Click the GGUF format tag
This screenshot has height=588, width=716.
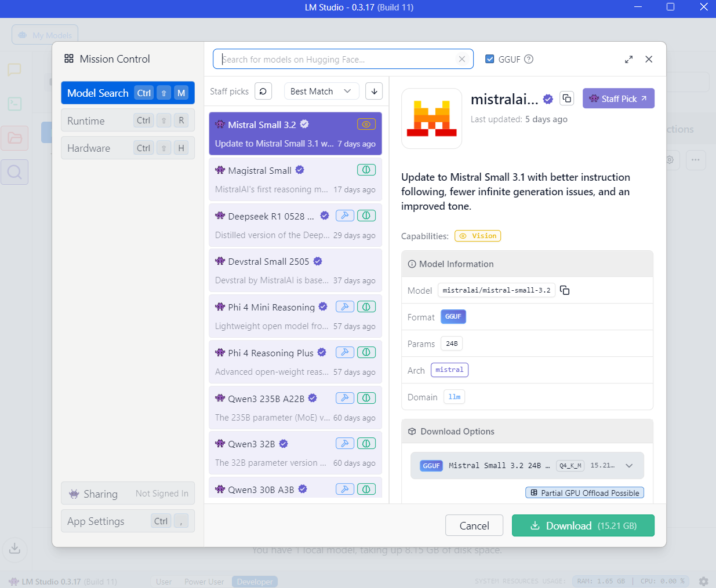pyautogui.click(x=453, y=317)
